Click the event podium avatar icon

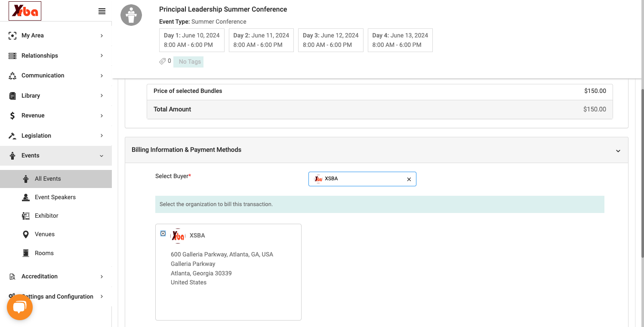131,15
